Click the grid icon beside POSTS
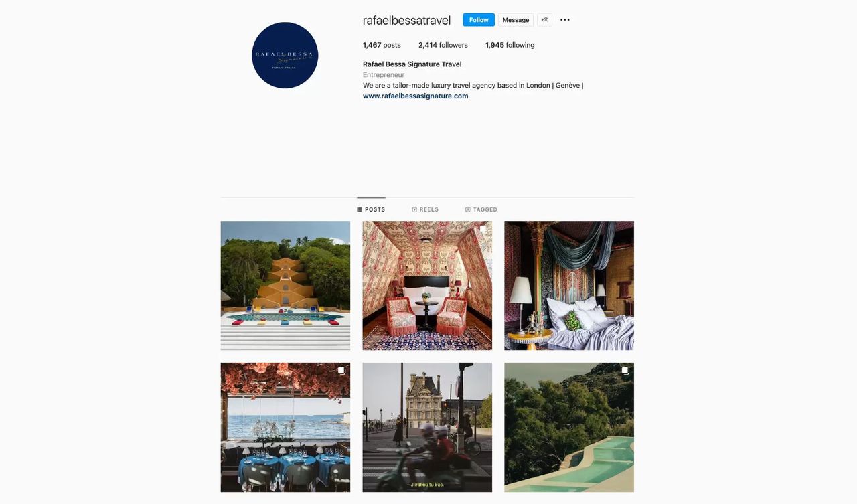Screen dimensions: 857x504 point(360,209)
